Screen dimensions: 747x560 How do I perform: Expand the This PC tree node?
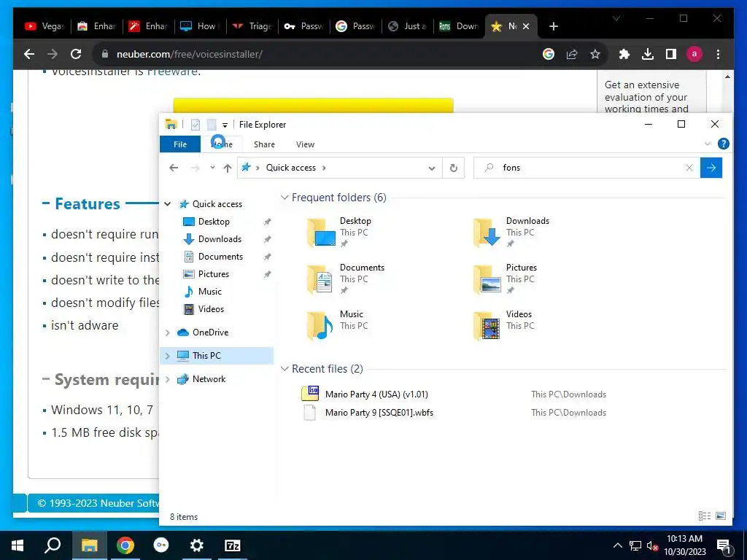pyautogui.click(x=168, y=356)
